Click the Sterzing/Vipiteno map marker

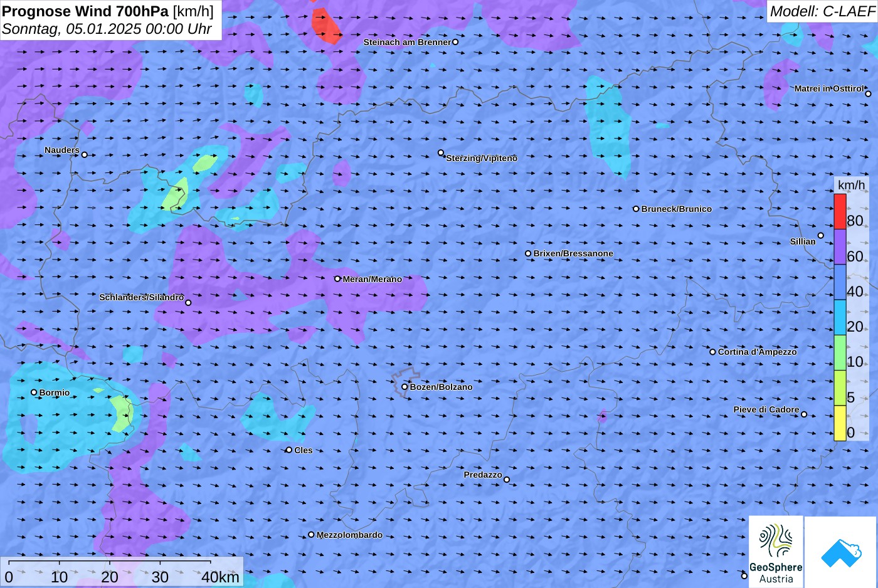click(x=441, y=152)
